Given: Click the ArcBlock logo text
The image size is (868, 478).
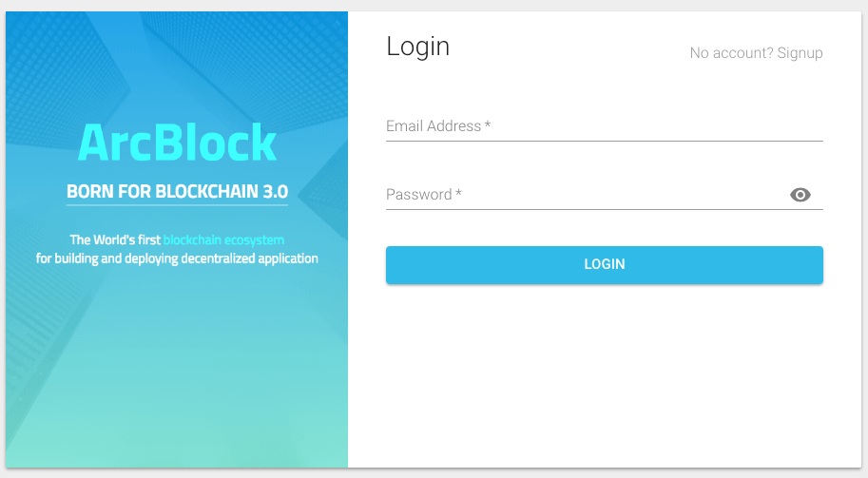Looking at the screenshot, I should pos(177,143).
